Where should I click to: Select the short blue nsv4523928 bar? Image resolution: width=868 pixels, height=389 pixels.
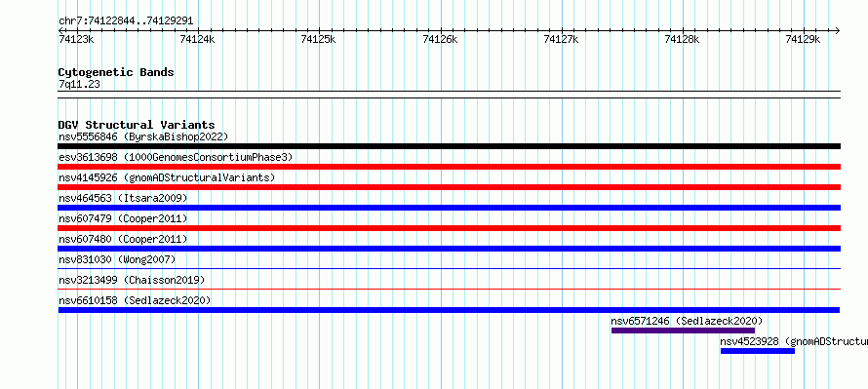(757, 351)
